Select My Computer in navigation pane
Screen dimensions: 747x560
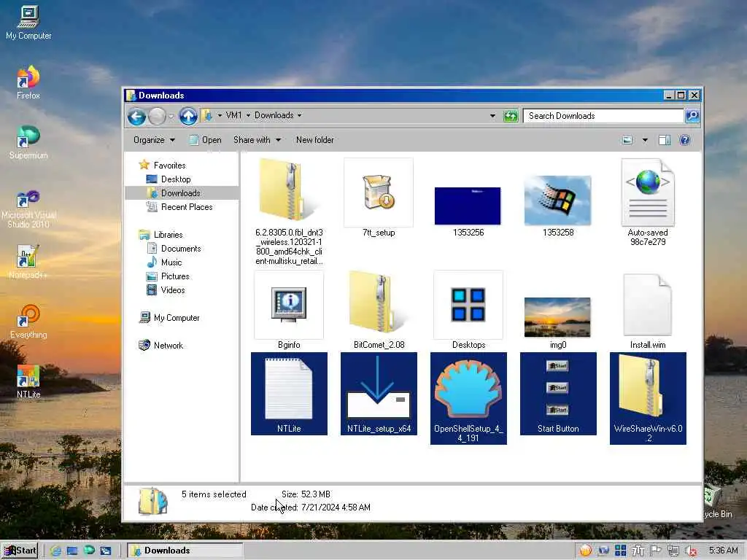tap(169, 318)
